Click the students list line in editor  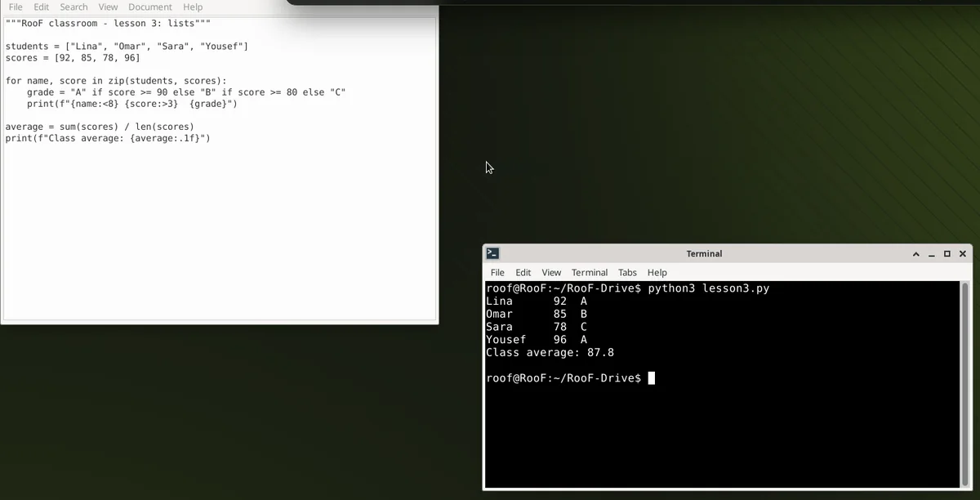[127, 47]
